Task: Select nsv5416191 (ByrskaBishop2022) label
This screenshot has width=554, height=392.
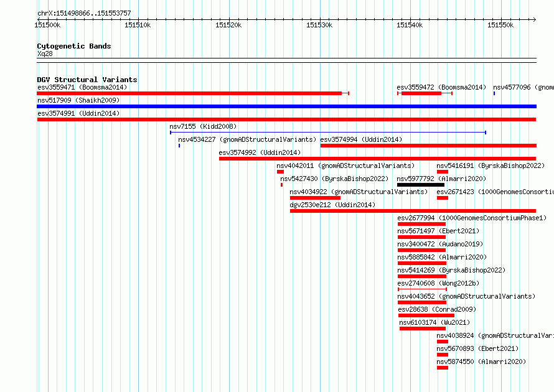Action: (x=491, y=166)
